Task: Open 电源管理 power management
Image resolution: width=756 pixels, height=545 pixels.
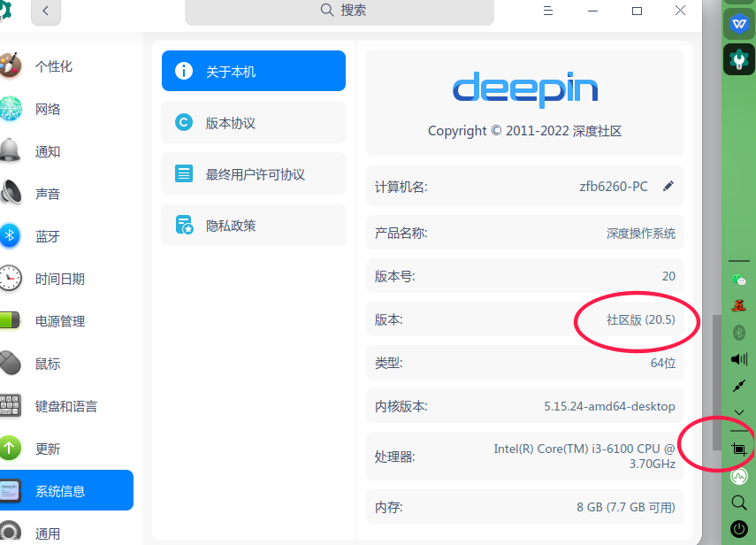Action: [60, 321]
